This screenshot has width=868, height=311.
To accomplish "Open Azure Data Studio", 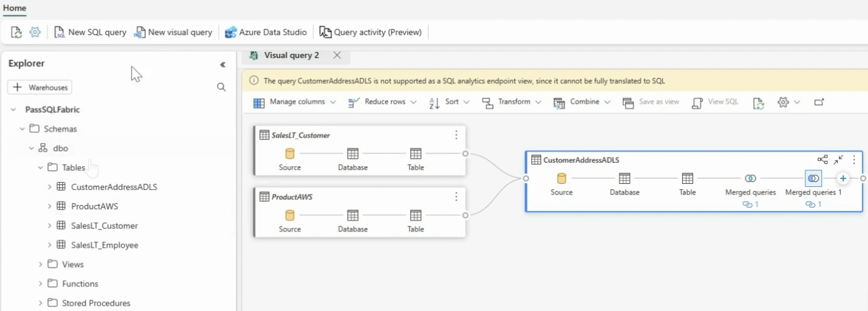I will tap(266, 33).
